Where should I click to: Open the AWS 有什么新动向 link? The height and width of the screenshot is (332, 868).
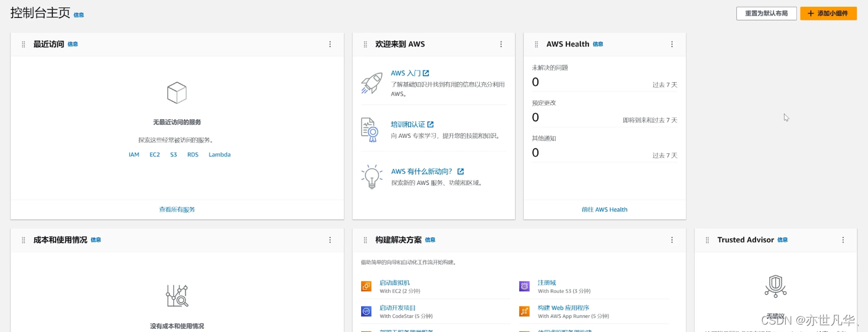point(422,171)
